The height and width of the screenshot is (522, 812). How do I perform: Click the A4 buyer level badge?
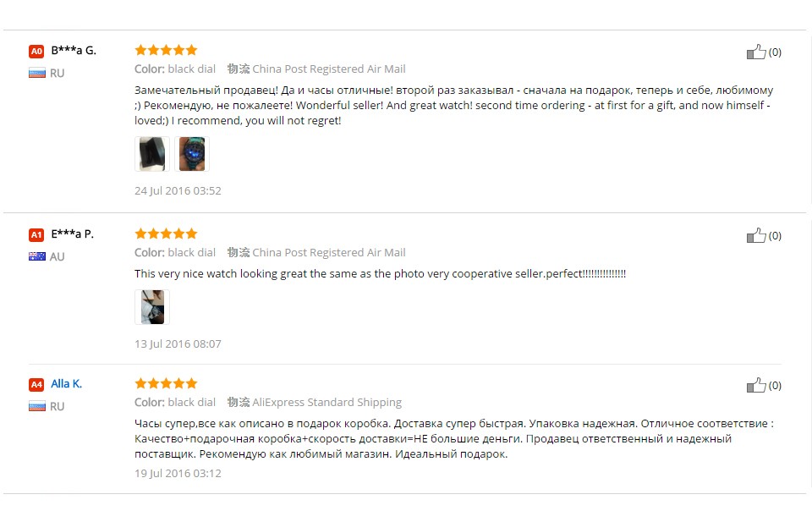[x=36, y=384]
